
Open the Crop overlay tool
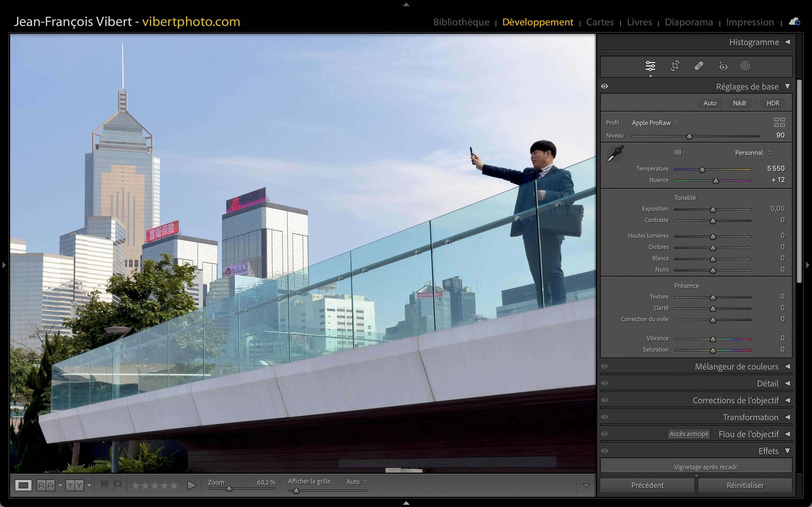click(675, 66)
